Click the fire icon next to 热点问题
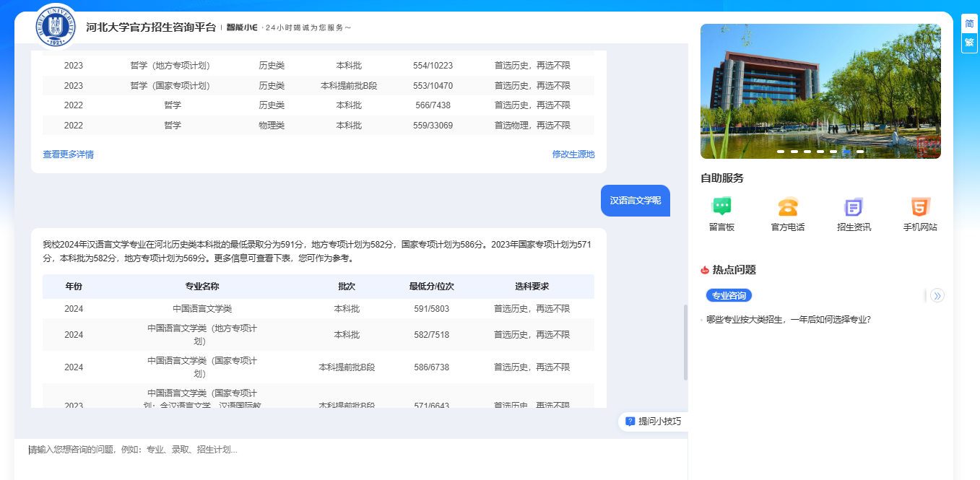Image resolution: width=980 pixels, height=480 pixels. click(705, 270)
